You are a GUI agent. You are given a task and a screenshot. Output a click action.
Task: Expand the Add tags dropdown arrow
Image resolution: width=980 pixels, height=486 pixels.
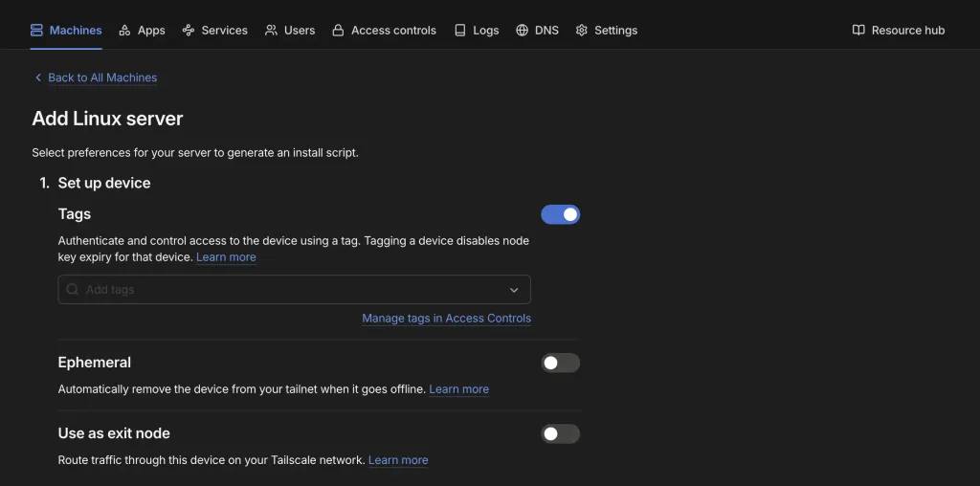514,290
